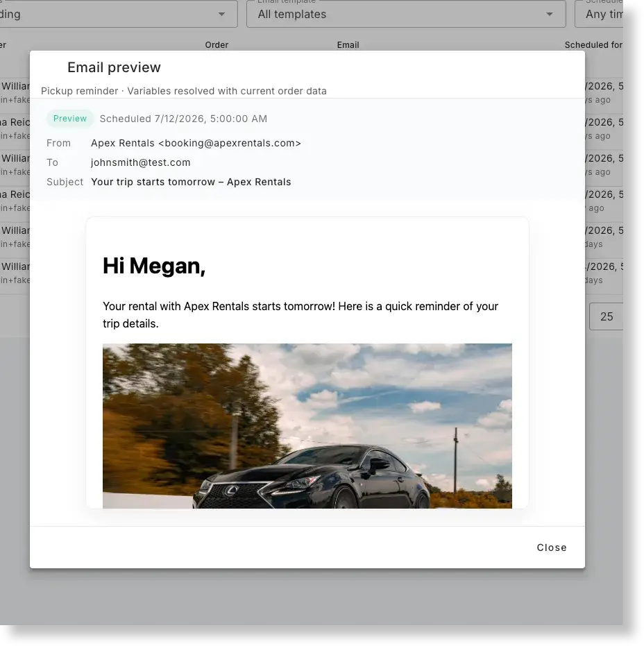Select sender address booking@apexrentals.com text
This screenshot has width=644, height=646.
(230, 143)
